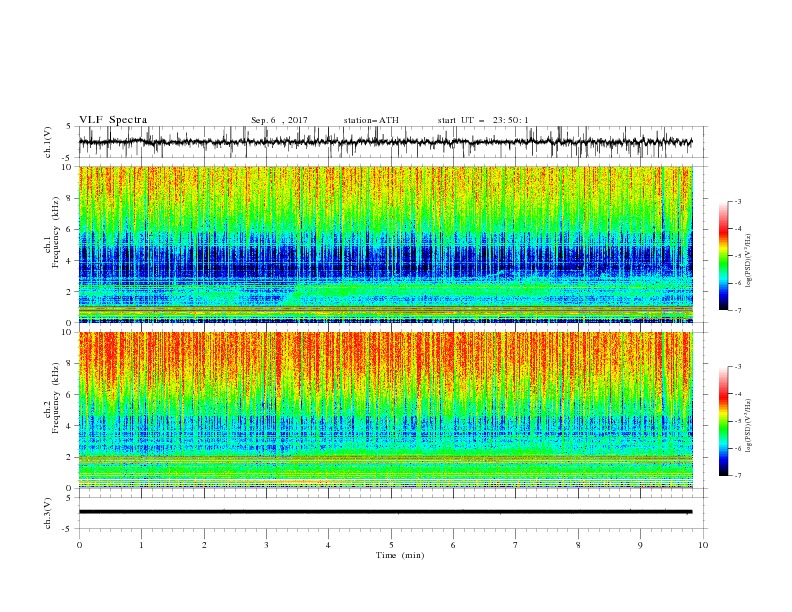Click time axis tick label "5"
The height and width of the screenshot is (612, 792).
coord(391,545)
